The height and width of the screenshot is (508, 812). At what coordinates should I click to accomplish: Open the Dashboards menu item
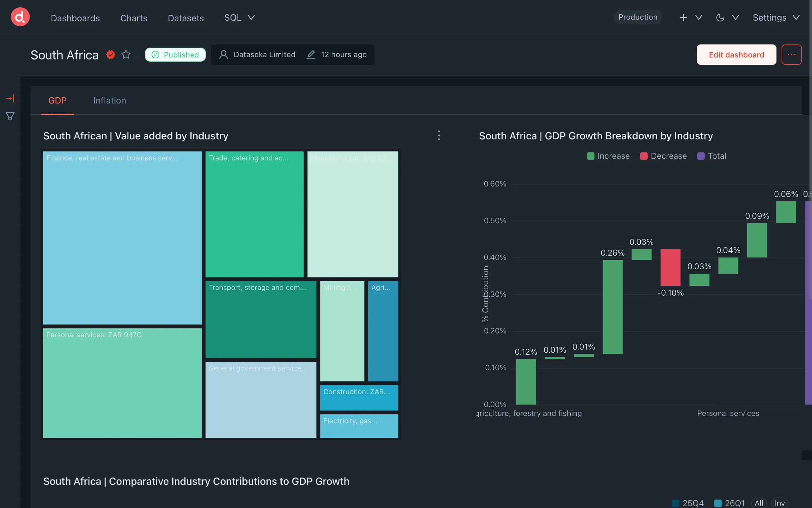(x=75, y=18)
